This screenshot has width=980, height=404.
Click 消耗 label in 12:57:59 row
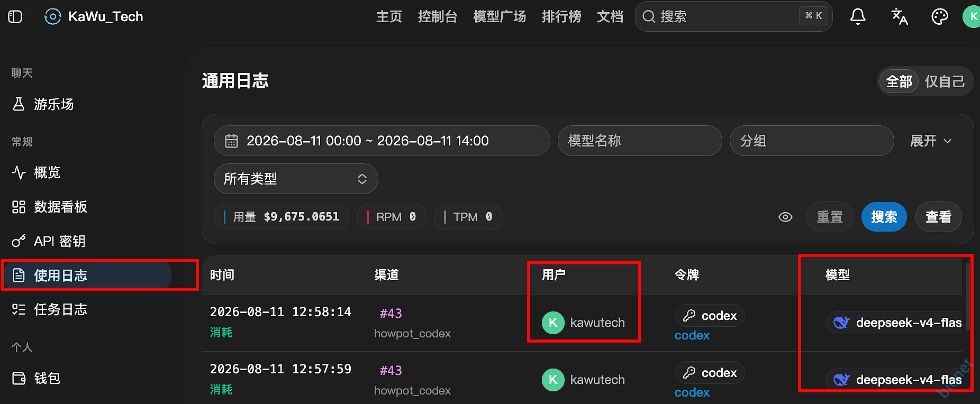(221, 390)
